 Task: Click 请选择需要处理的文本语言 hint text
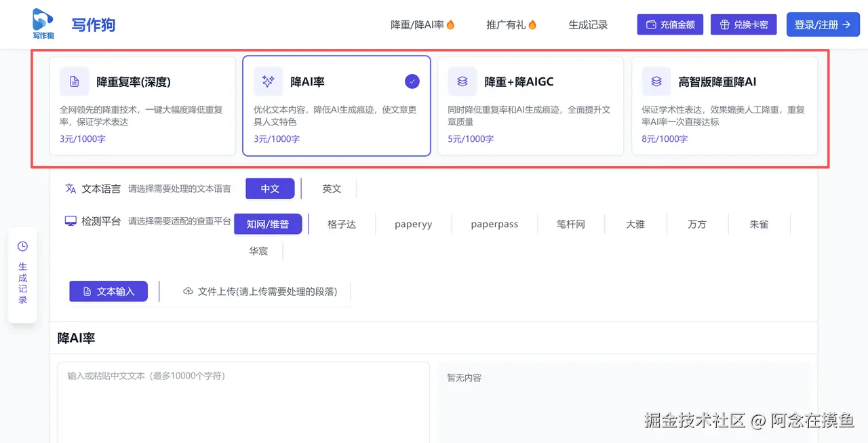pos(180,189)
